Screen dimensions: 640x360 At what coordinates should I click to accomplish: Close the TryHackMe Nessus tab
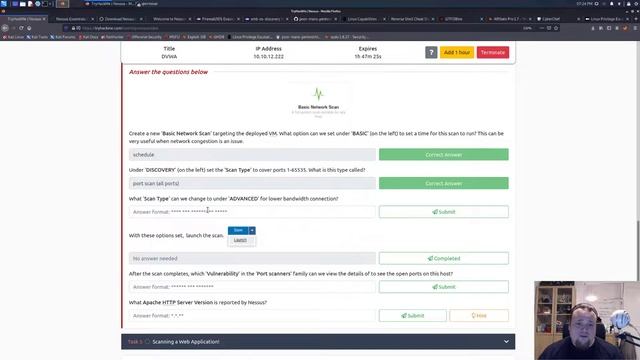44,19
